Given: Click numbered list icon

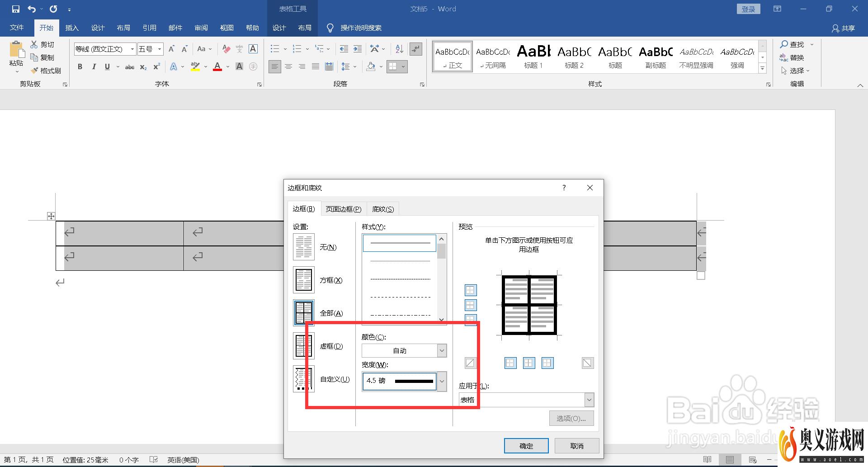Looking at the screenshot, I should (297, 49).
